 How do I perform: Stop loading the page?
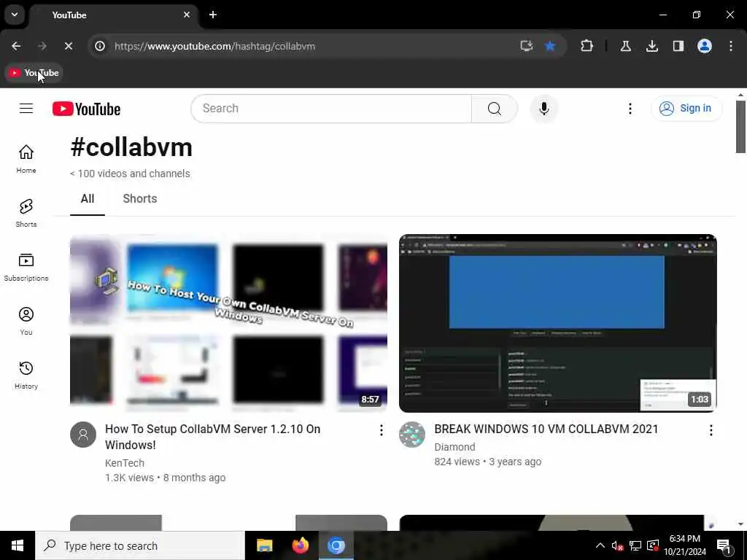tap(68, 46)
